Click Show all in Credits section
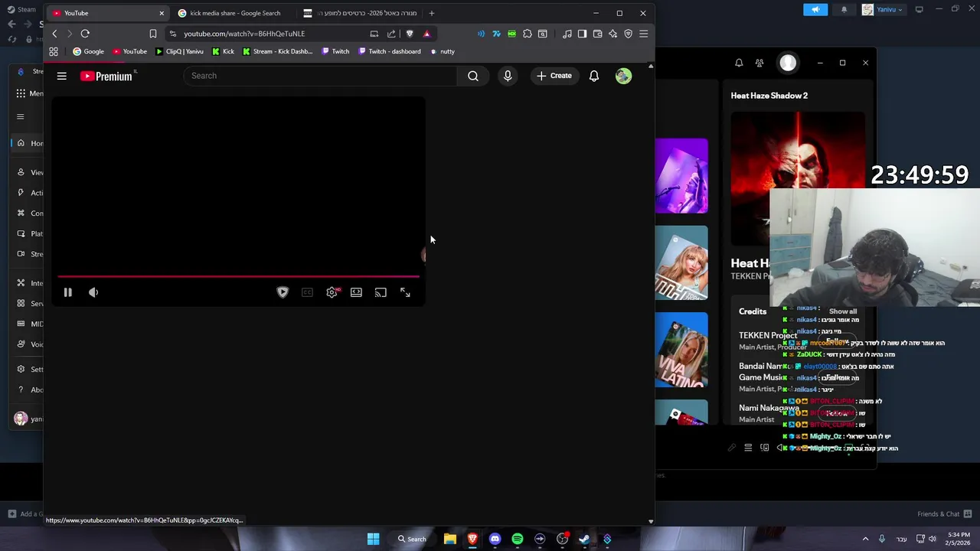This screenshot has height=551, width=980. coord(843,311)
